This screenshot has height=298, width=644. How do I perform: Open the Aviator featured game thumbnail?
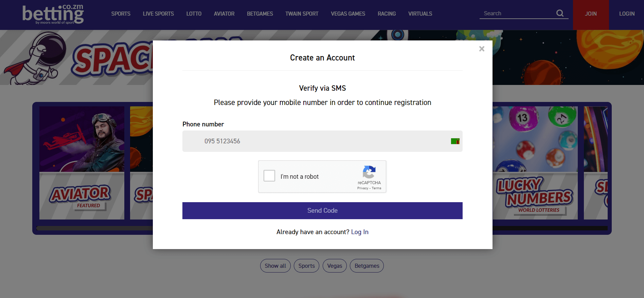coord(82,163)
